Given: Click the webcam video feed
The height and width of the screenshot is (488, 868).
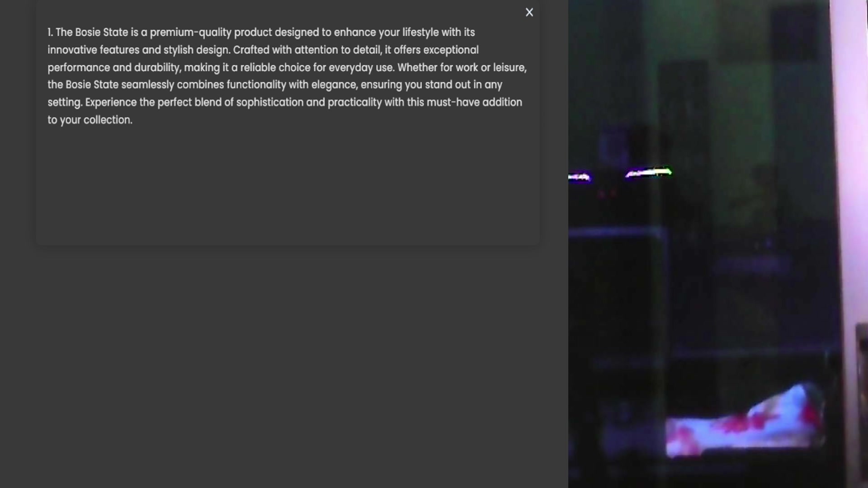Looking at the screenshot, I should [718, 244].
